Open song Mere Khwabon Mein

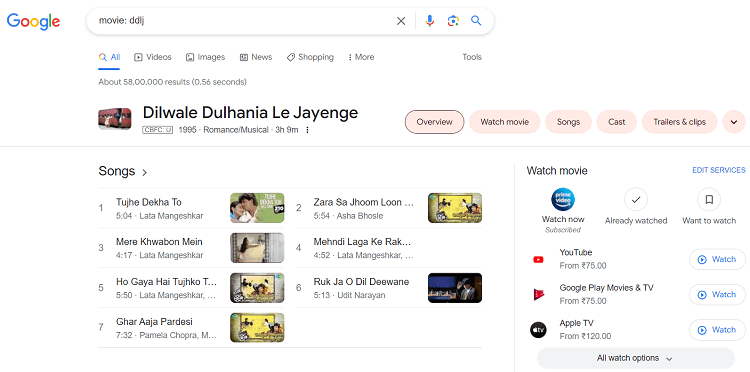pyautogui.click(x=159, y=242)
